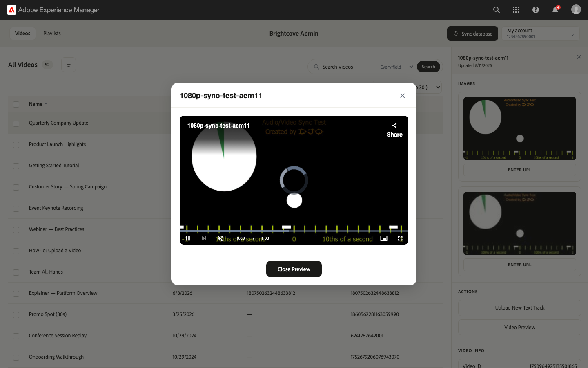Click Upload New Text Track button
Image resolution: width=588 pixels, height=368 pixels.
click(519, 308)
